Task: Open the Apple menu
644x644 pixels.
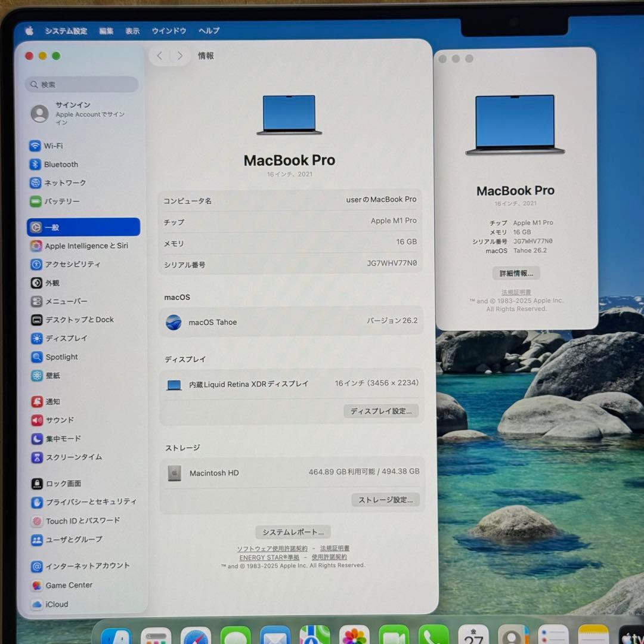Action: 29,30
